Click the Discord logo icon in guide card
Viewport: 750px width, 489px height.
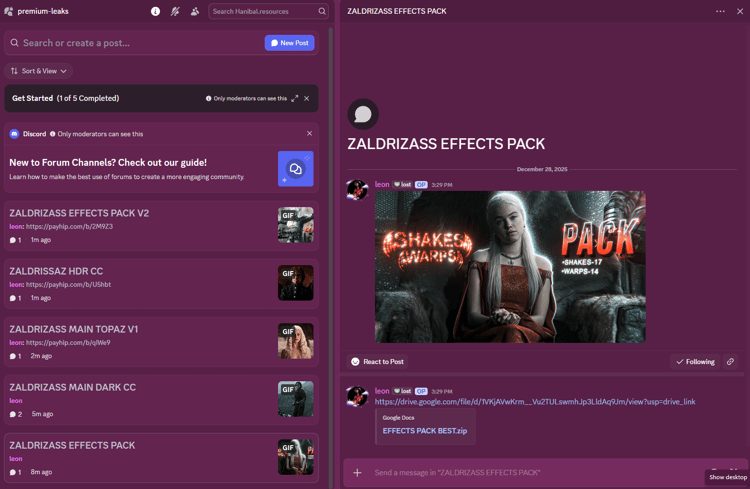pyautogui.click(x=14, y=134)
